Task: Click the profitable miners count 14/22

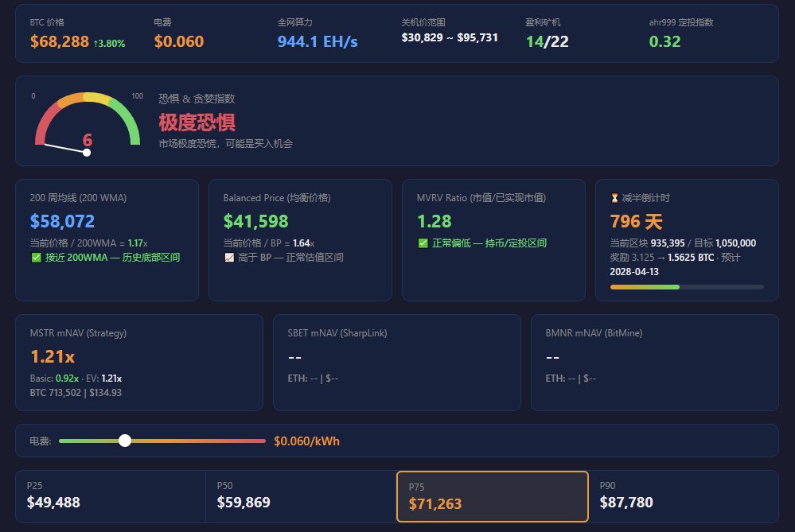Action: [x=547, y=41]
